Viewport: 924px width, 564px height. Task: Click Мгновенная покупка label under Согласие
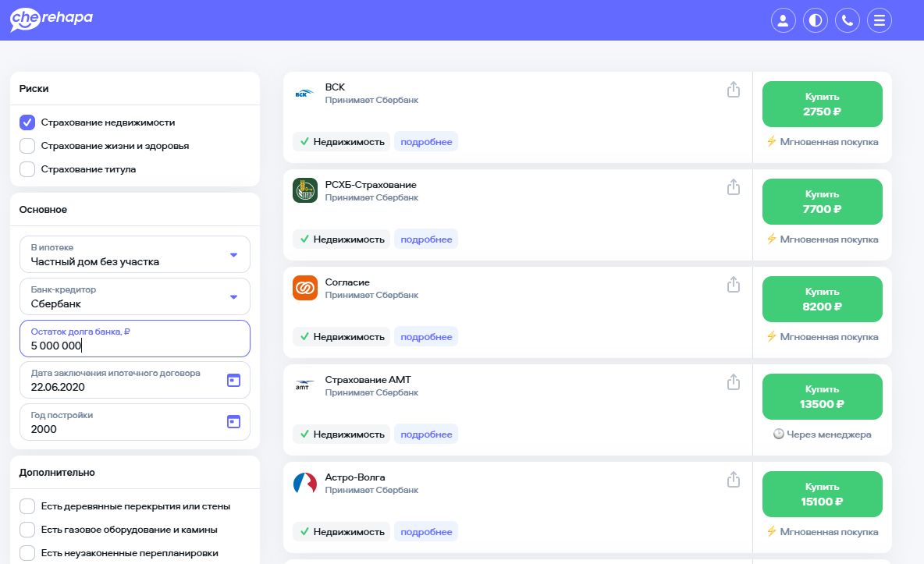point(829,337)
